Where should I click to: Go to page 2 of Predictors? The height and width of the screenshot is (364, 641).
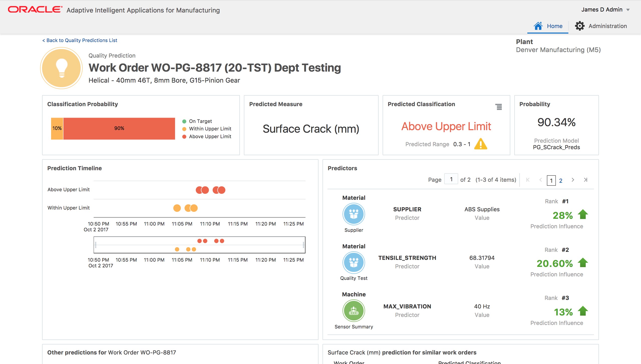[561, 180]
